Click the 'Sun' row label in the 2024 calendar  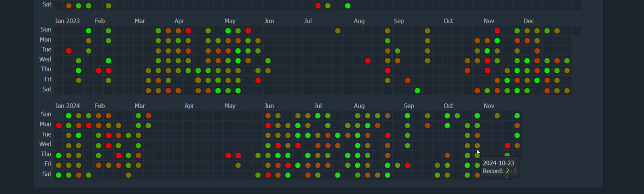coord(46,115)
